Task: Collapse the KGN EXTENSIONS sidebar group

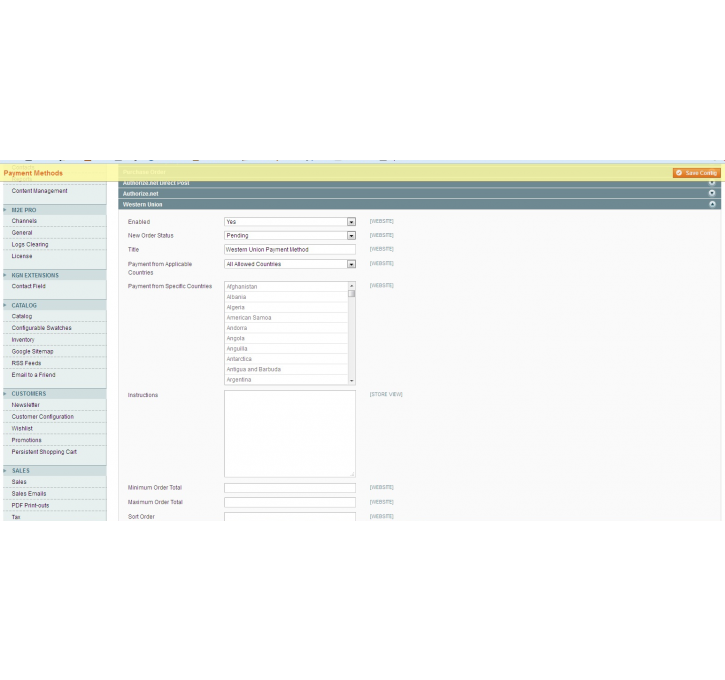Action: [55, 275]
